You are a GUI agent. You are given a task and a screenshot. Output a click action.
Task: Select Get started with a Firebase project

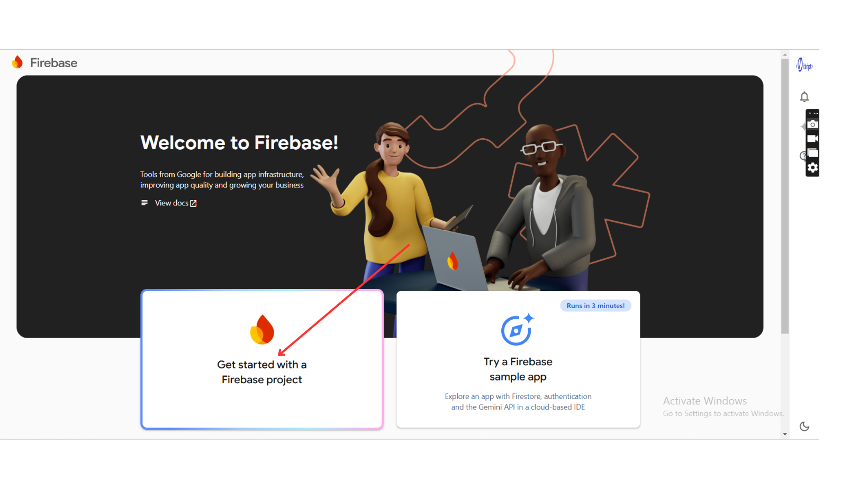point(262,359)
